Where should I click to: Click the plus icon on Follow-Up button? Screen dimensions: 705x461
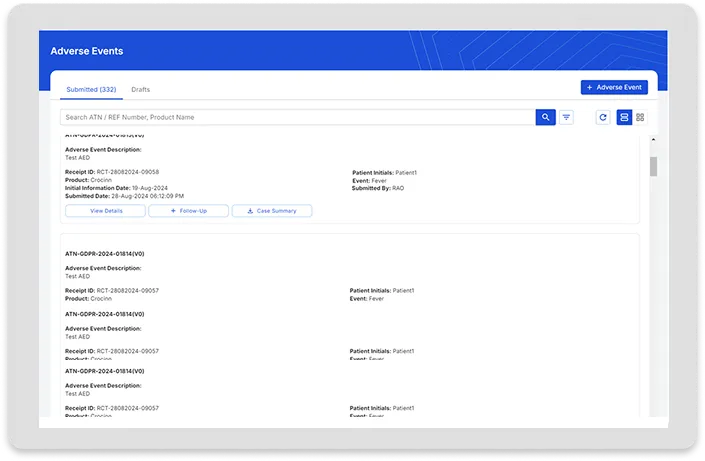[x=173, y=211]
